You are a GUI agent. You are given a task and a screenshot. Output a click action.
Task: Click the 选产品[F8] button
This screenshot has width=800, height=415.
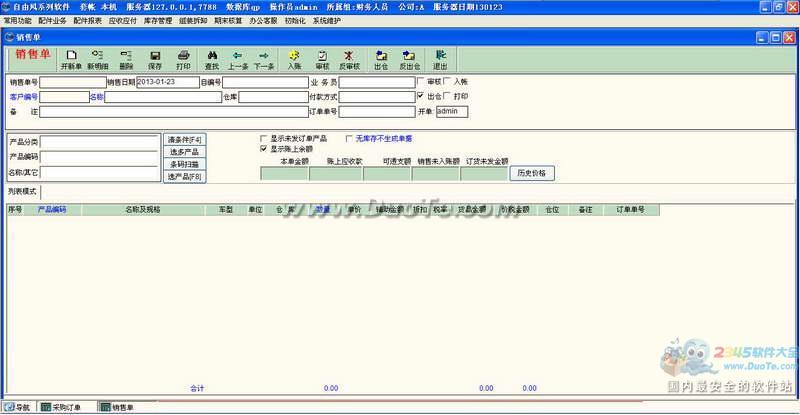185,177
